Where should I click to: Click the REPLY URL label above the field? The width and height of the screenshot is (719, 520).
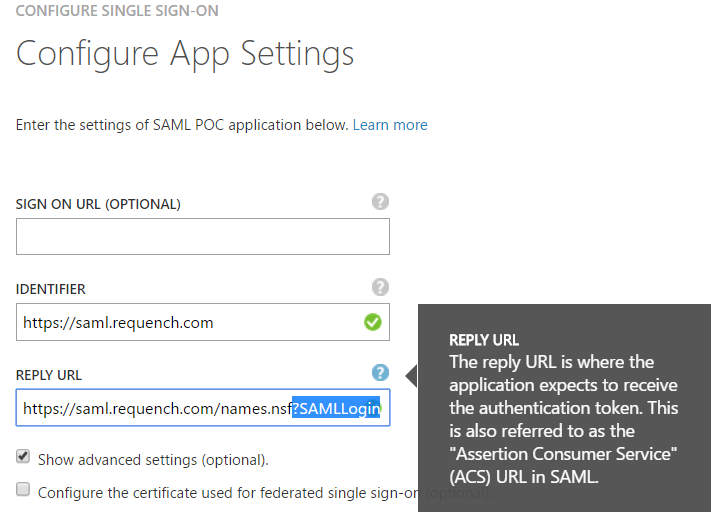[x=49, y=375]
